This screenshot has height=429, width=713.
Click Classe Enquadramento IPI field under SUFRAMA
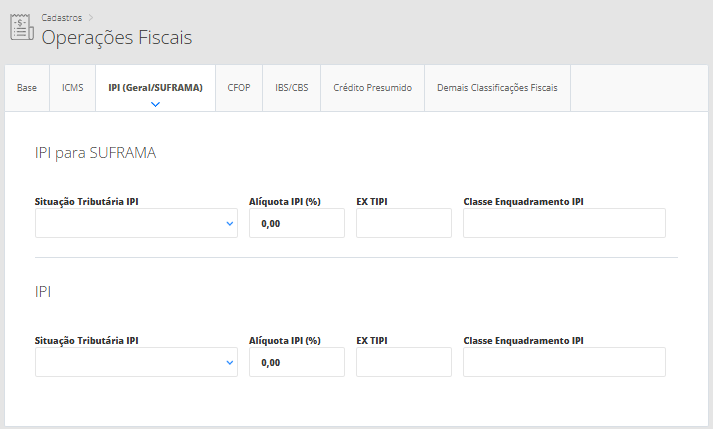click(x=564, y=224)
